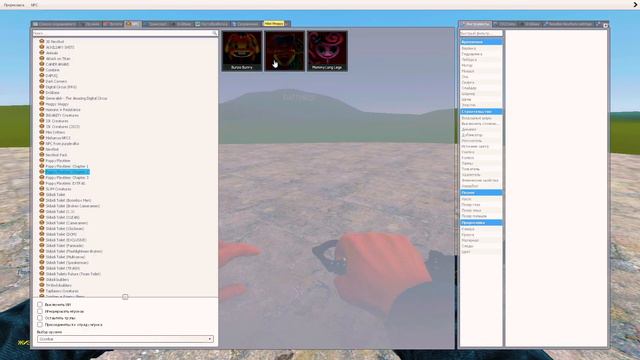Select Poppy Playtime: EXTRAS category

(65, 183)
